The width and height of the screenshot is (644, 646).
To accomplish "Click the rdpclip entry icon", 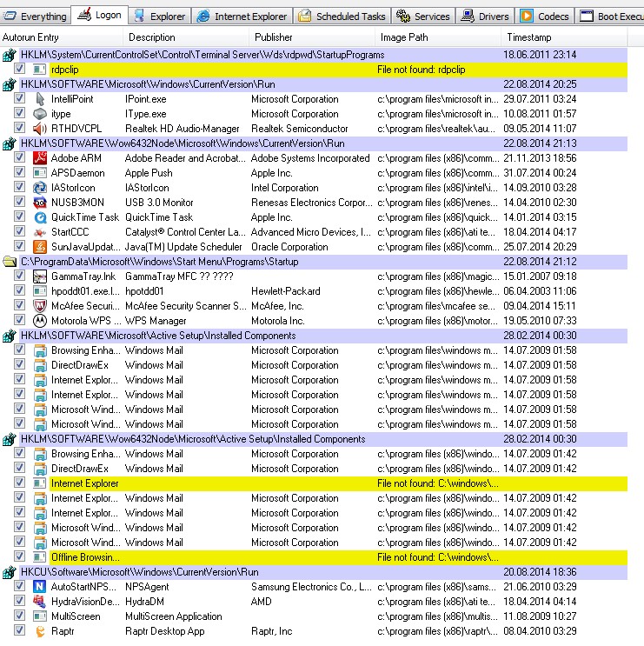I will pyautogui.click(x=39, y=70).
